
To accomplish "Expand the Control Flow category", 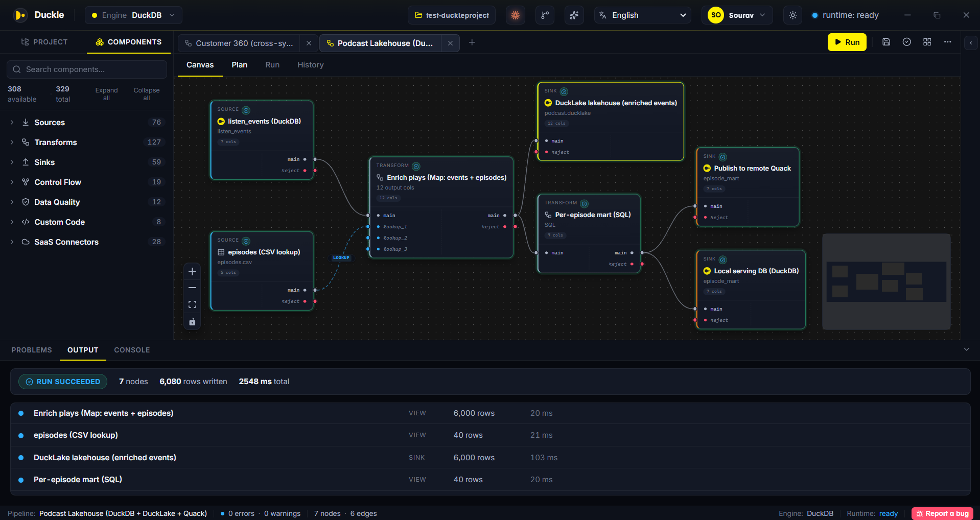I will [x=87, y=182].
